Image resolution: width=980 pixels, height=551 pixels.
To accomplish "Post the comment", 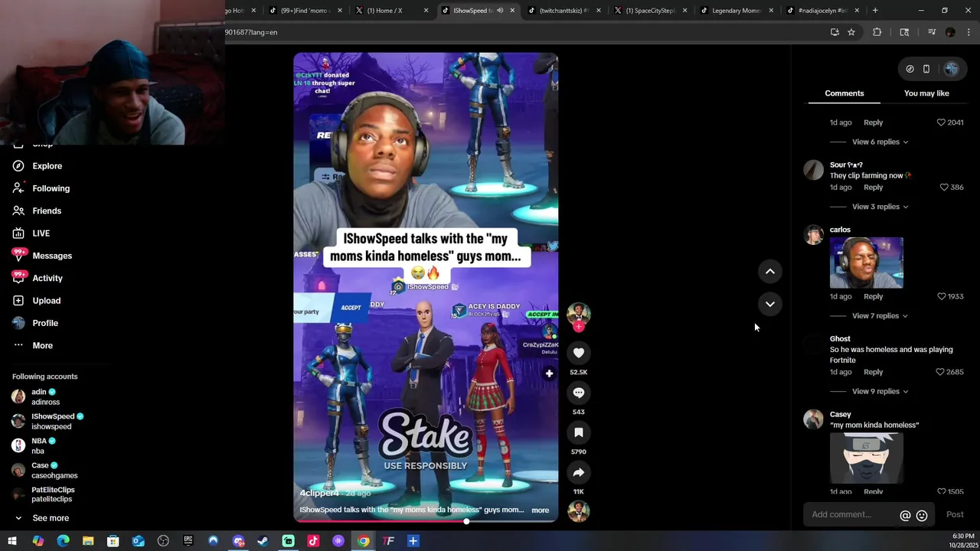I will pos(955,515).
